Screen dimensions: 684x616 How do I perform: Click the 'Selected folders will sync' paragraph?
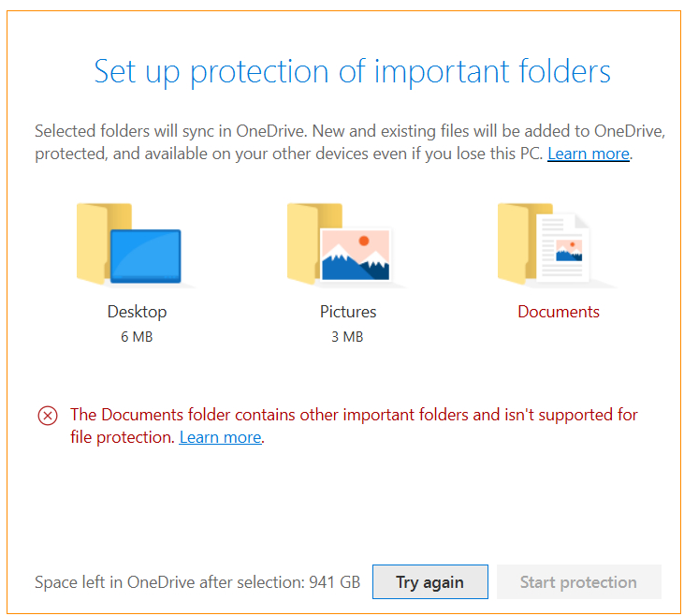[x=350, y=142]
